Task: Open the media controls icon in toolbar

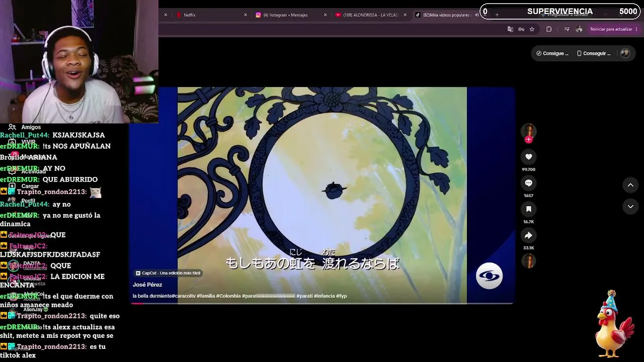Action: (x=567, y=29)
